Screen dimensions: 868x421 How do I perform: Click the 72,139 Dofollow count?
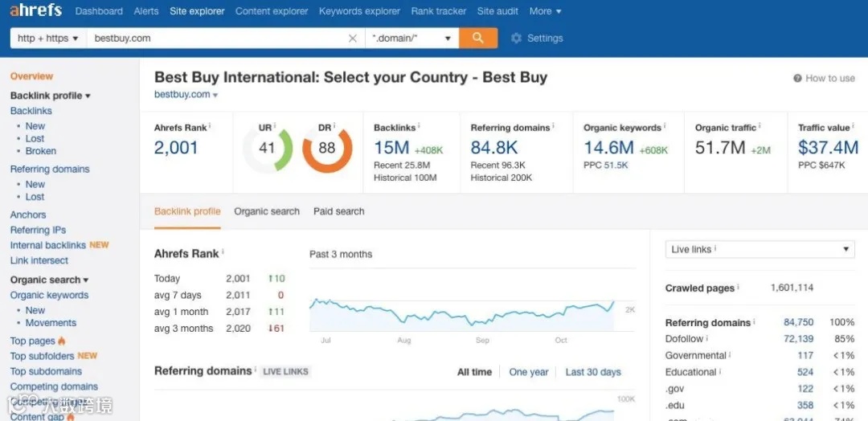pos(799,339)
